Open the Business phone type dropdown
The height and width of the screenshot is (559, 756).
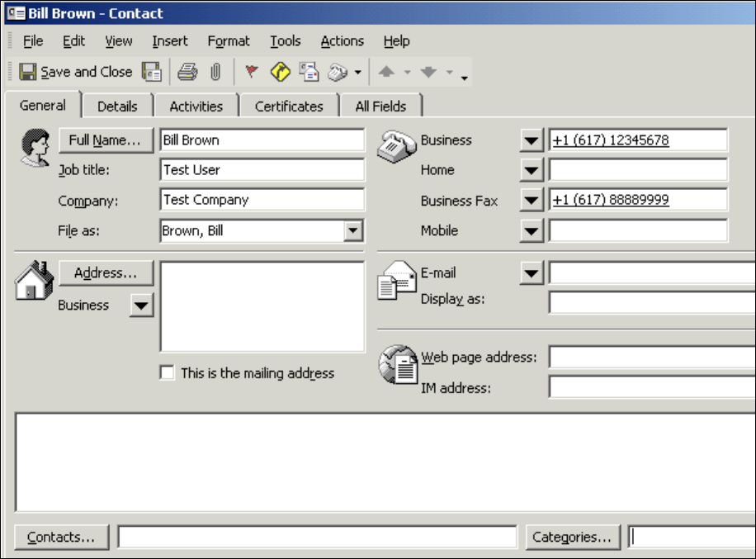[x=532, y=140]
